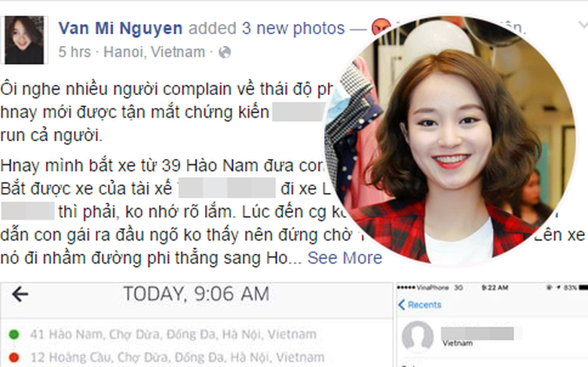Click the Van Mi Nguyen name link
588x367 pixels.
[x=121, y=29]
